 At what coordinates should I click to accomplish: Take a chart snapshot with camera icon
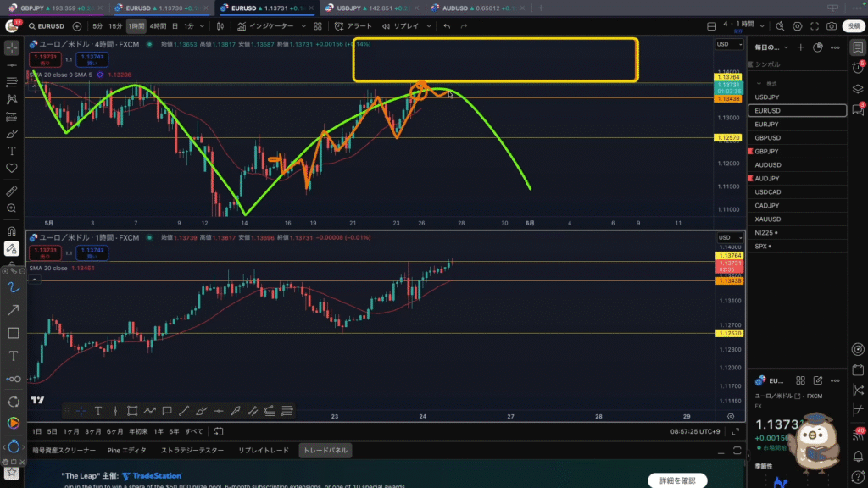[x=832, y=26]
